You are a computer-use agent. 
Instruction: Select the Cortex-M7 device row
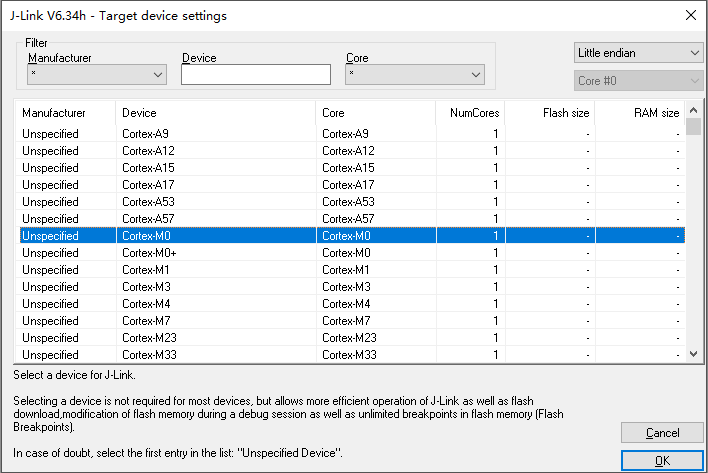[351, 321]
